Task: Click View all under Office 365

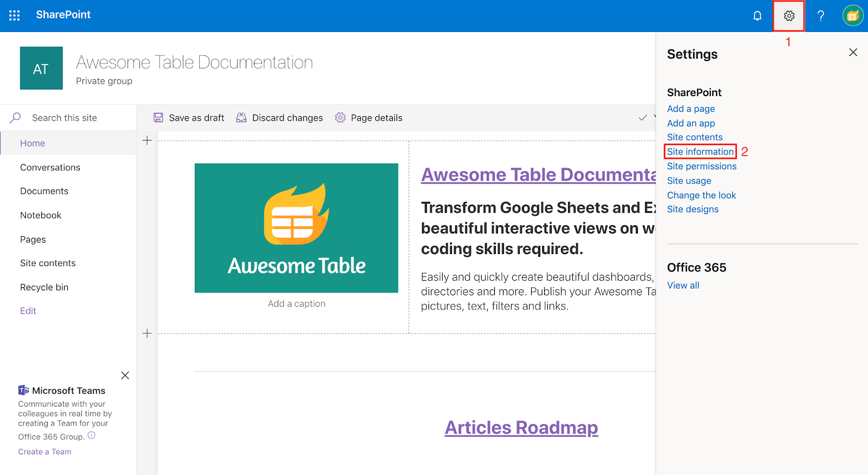Action: click(683, 286)
